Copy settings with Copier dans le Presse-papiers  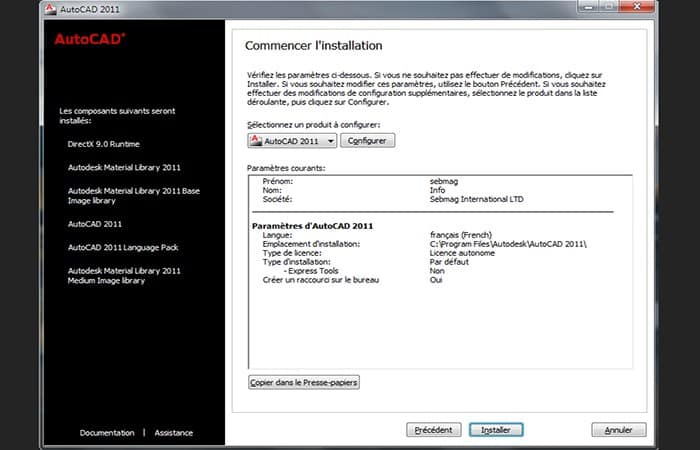(x=304, y=382)
